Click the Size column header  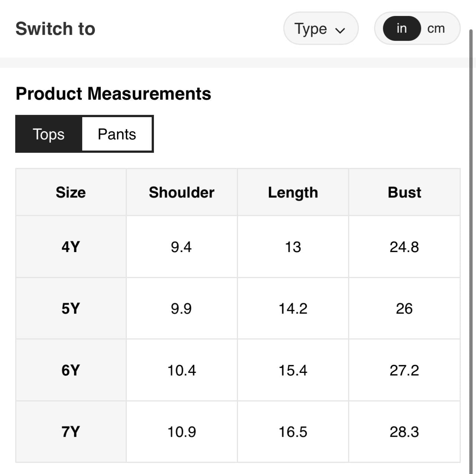click(71, 192)
